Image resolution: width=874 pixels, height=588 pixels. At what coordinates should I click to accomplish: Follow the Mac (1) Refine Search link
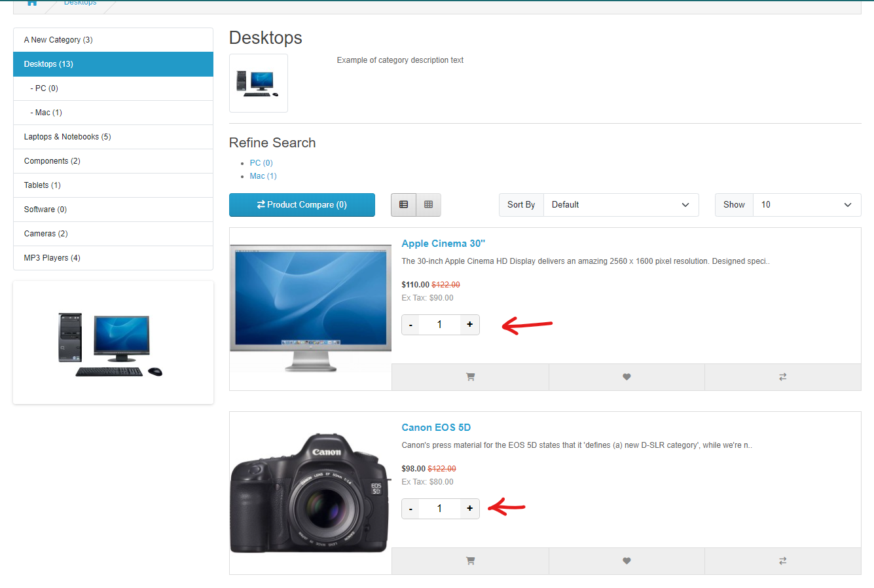pos(263,176)
